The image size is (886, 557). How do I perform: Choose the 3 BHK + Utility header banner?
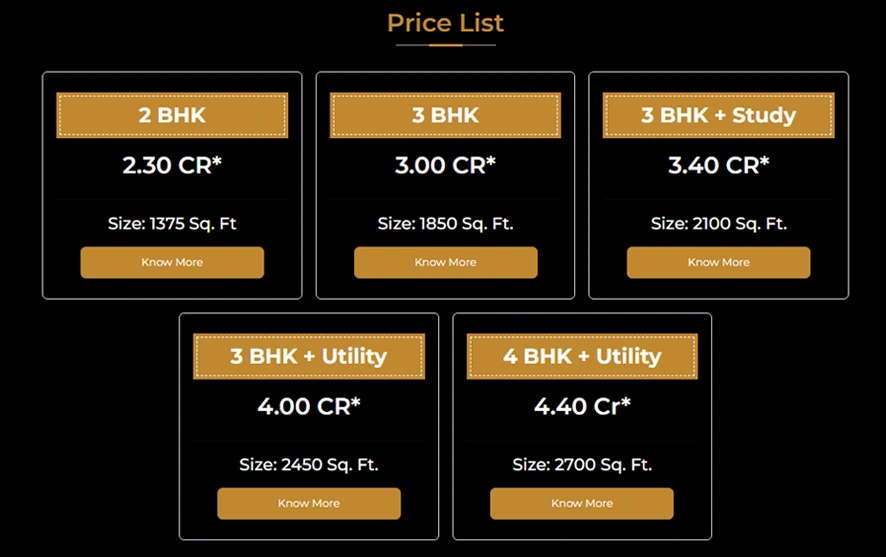coord(308,356)
